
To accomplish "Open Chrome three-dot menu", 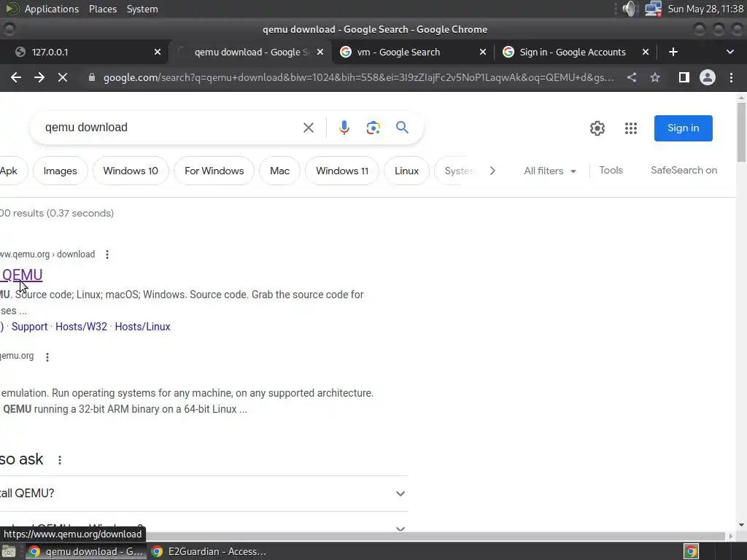I will click(731, 77).
